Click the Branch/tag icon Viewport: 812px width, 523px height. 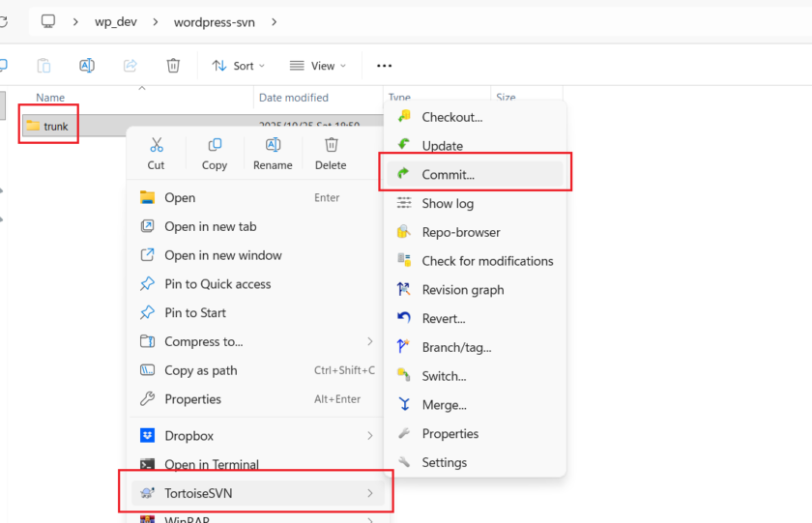pos(404,347)
